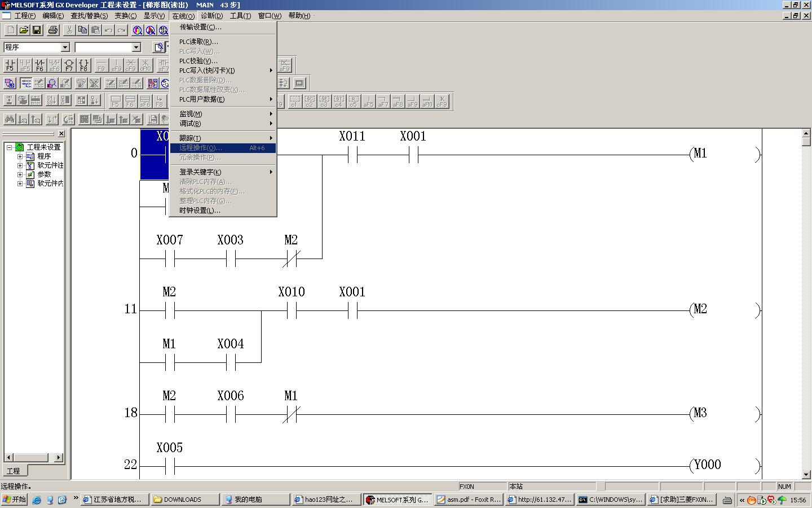812x508 pixels.
Task: Copy selection with the copy icon
Action: click(82, 30)
